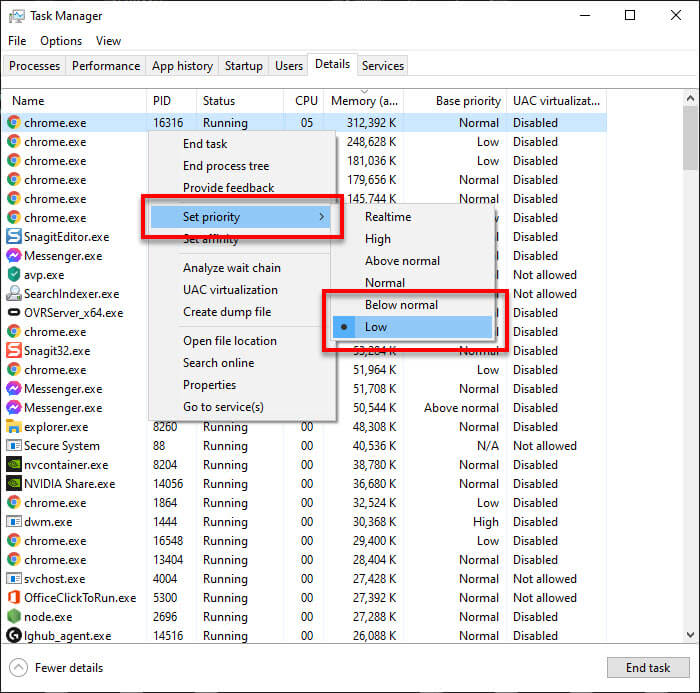Click the OfficeClickToRun.exe Office icon
The height and width of the screenshot is (693, 700).
coord(14,597)
